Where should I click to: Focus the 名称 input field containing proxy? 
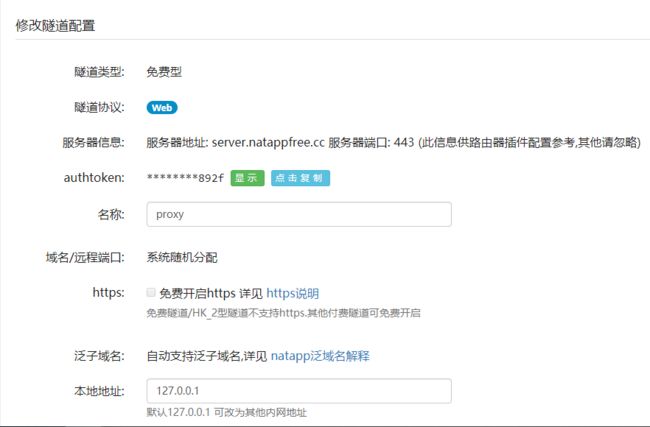point(299,214)
